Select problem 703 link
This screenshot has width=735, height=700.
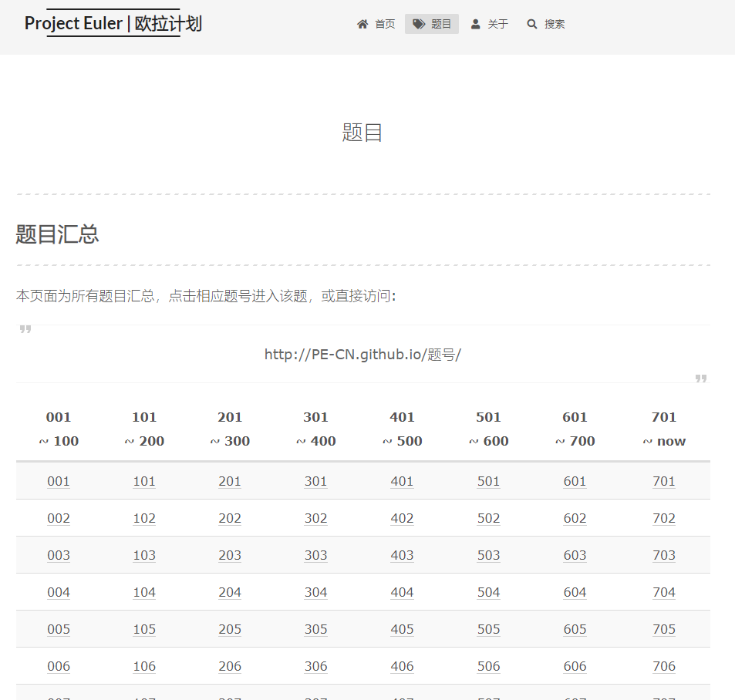click(664, 555)
